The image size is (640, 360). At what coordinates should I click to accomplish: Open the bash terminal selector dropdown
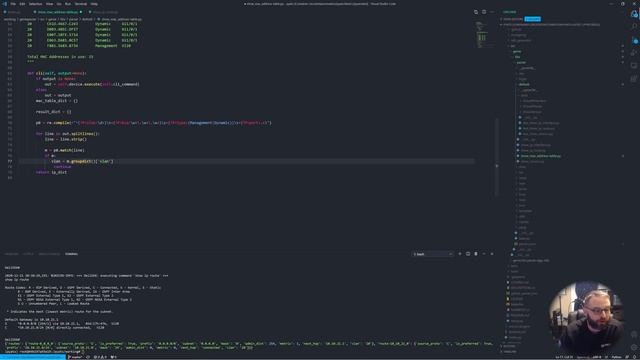click(x=433, y=254)
